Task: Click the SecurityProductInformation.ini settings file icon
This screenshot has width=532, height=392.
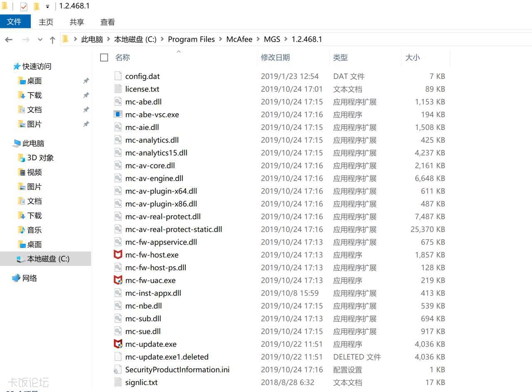Action: pyautogui.click(x=118, y=370)
